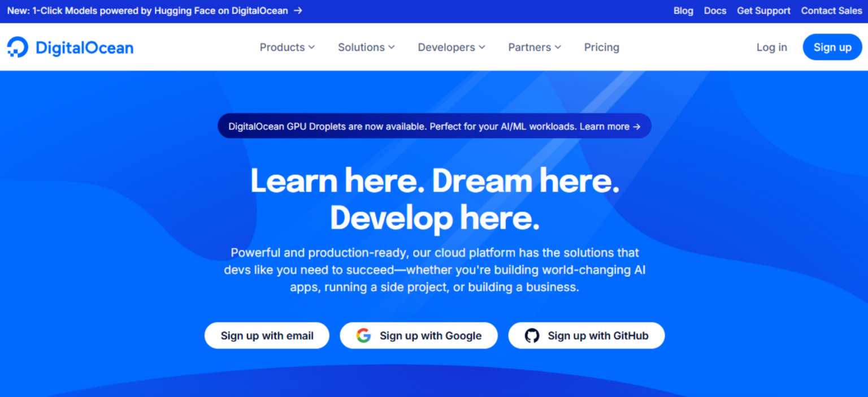Choose Sign up with GitHub
The image size is (868, 397).
[587, 335]
